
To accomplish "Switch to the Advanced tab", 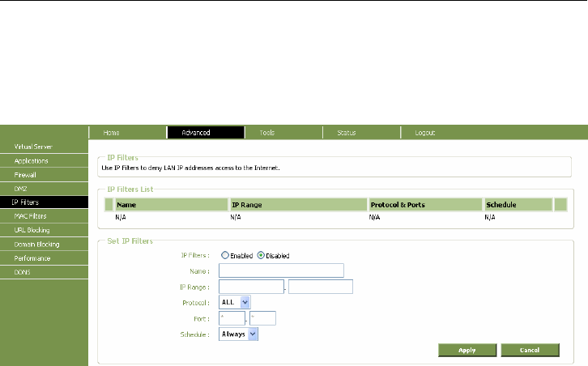I will coord(206,132).
